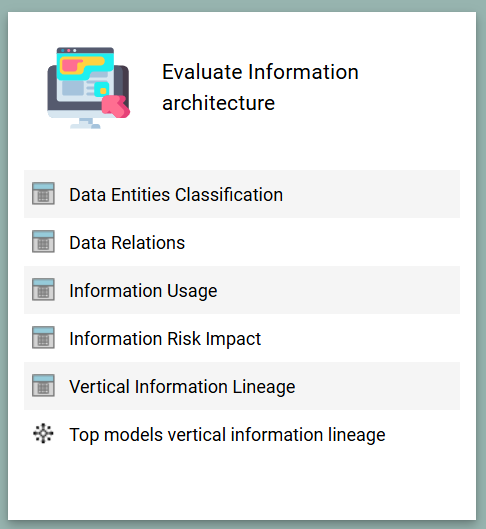
Task: Click the graph icon beside Top models lineage
Action: tap(43, 433)
